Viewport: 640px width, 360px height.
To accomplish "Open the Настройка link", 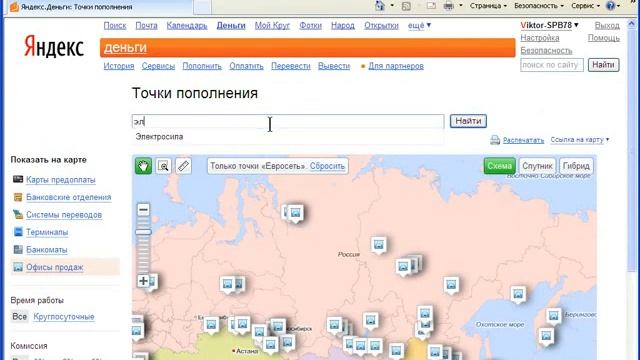I will coord(540,38).
